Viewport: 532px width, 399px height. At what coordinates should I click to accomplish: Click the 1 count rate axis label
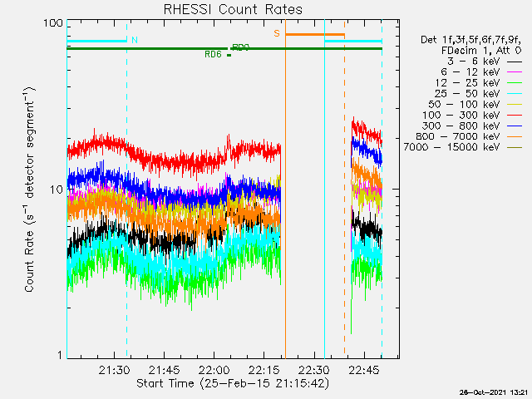click(x=60, y=355)
